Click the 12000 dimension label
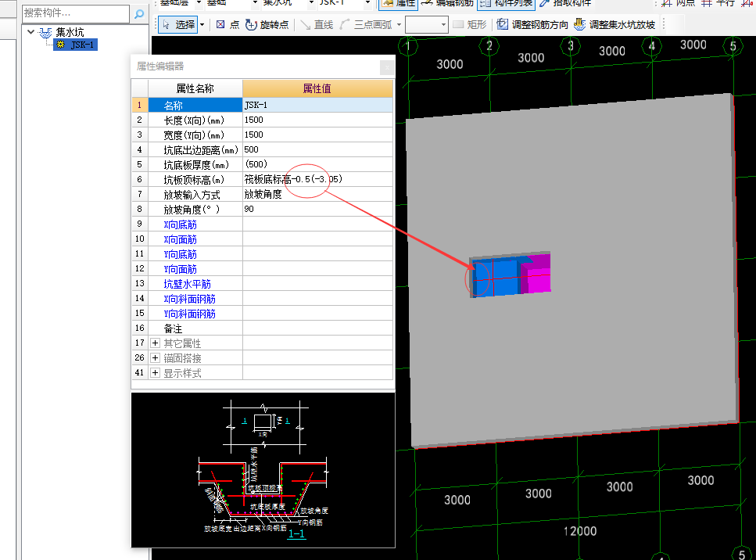This screenshot has height=560, width=756. tap(580, 531)
